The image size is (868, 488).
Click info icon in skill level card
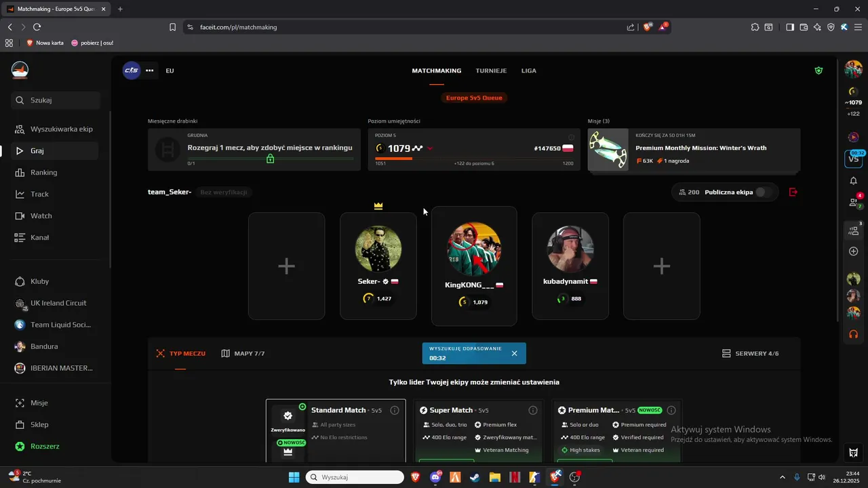[571, 137]
